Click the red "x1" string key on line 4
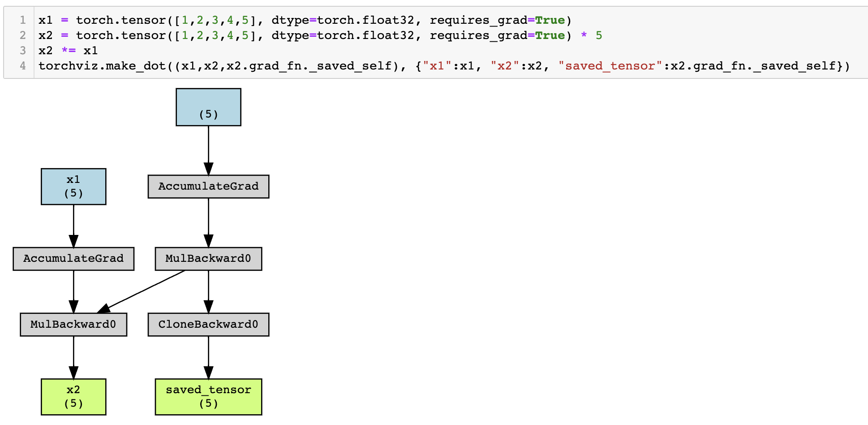 437,66
